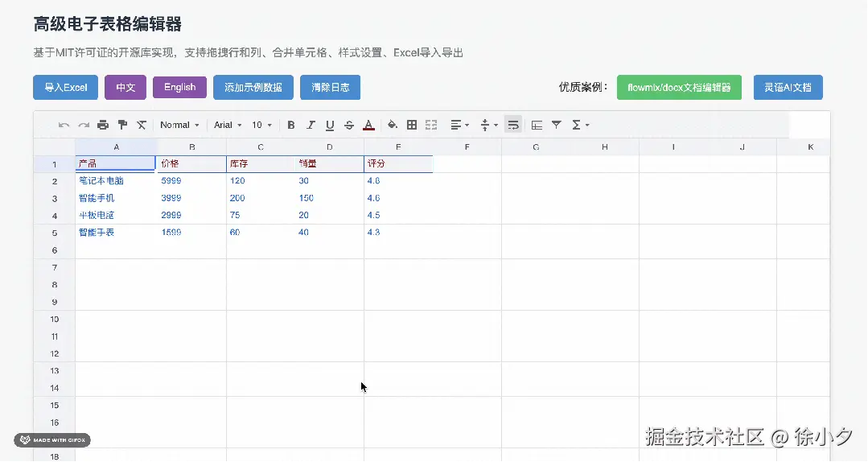Pick text color with underlined A
The image size is (868, 462).
point(368,125)
